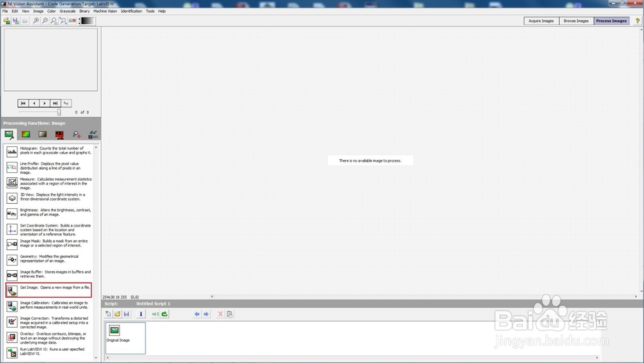Screen dimensions: 644x363
Task: Click the color palette toolbar icon
Action: (x=72, y=21)
